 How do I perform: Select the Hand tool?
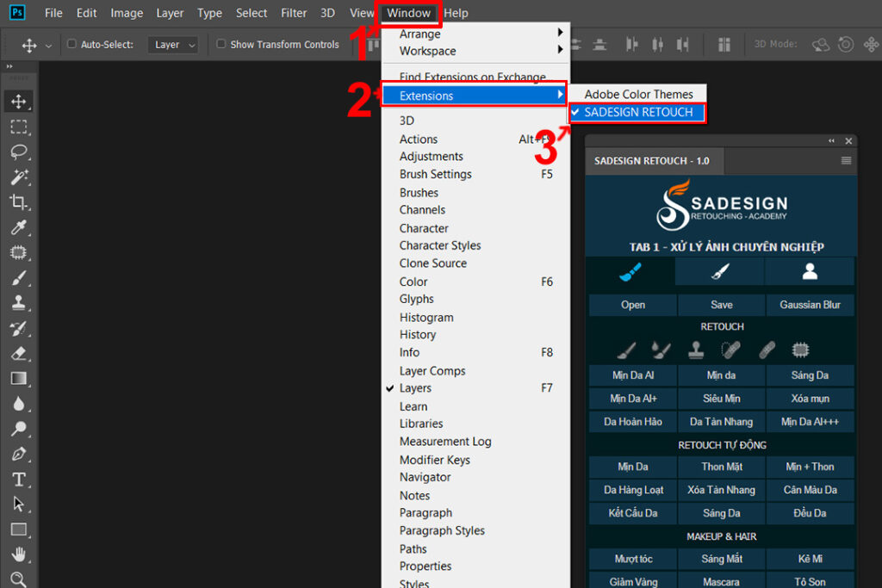tap(18, 554)
